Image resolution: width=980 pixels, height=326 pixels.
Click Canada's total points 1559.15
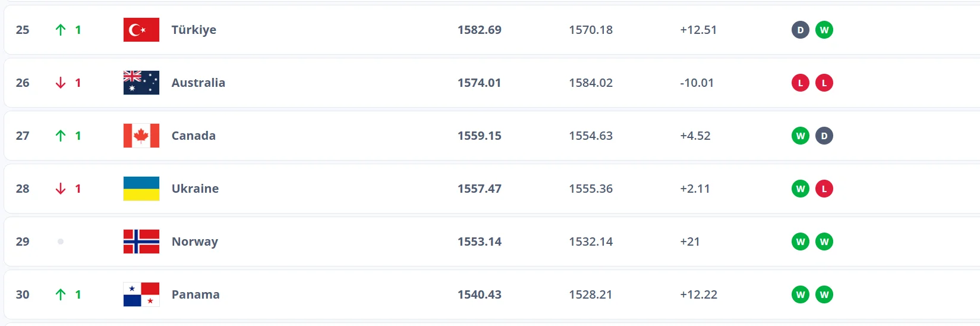479,136
